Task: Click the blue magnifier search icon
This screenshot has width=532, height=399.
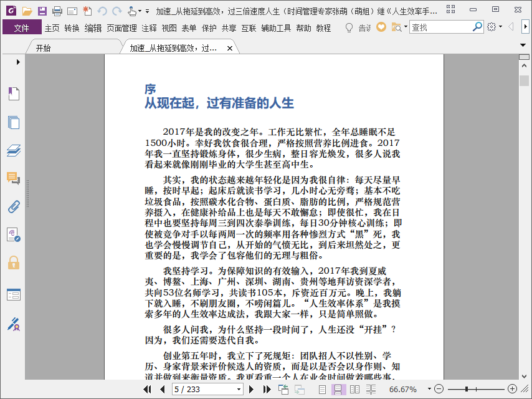Action: click(477, 27)
